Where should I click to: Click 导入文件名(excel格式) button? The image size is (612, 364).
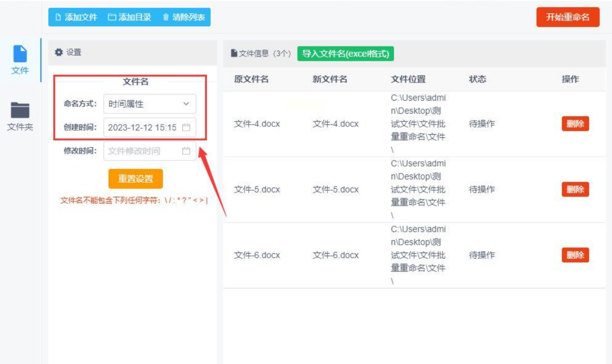(345, 54)
